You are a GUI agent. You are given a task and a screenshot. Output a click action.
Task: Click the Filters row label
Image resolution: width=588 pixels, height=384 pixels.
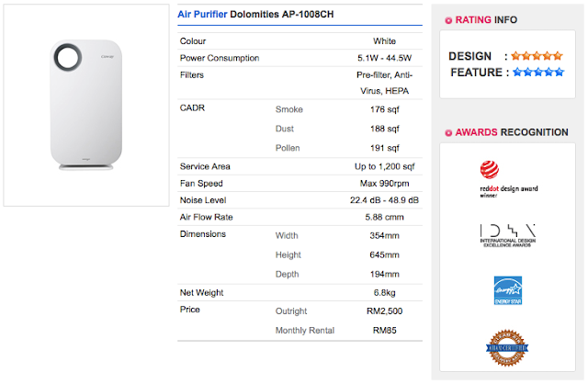(192, 75)
